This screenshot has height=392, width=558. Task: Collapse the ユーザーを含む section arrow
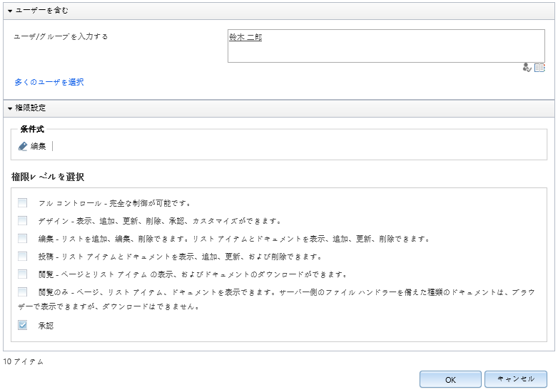coord(10,11)
